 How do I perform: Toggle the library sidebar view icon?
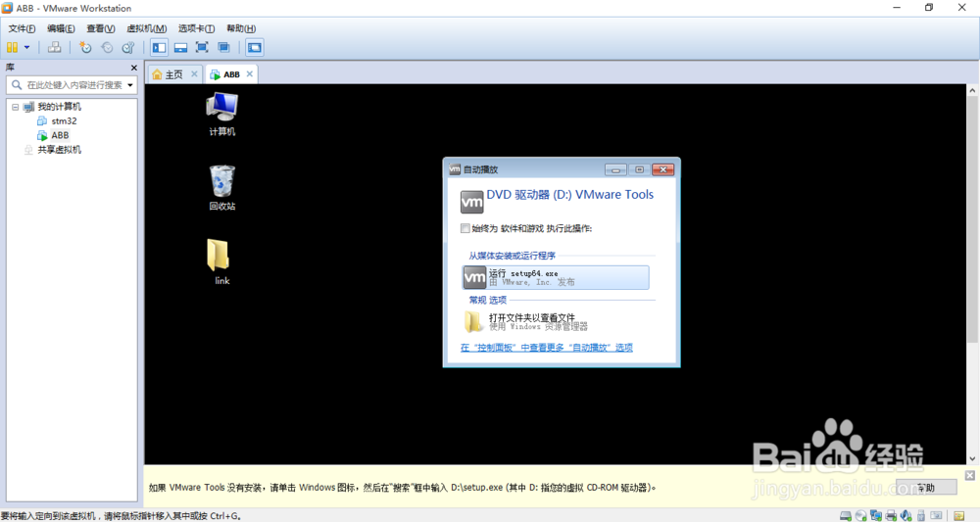click(160, 47)
